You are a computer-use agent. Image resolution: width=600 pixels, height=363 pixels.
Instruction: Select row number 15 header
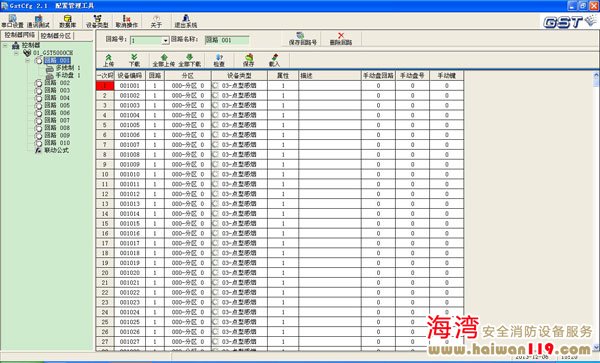coord(105,223)
